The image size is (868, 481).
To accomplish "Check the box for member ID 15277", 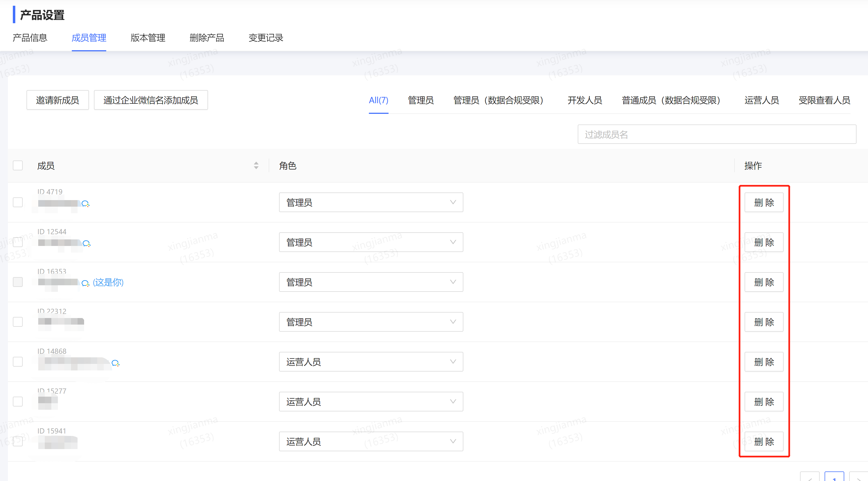I will point(18,402).
